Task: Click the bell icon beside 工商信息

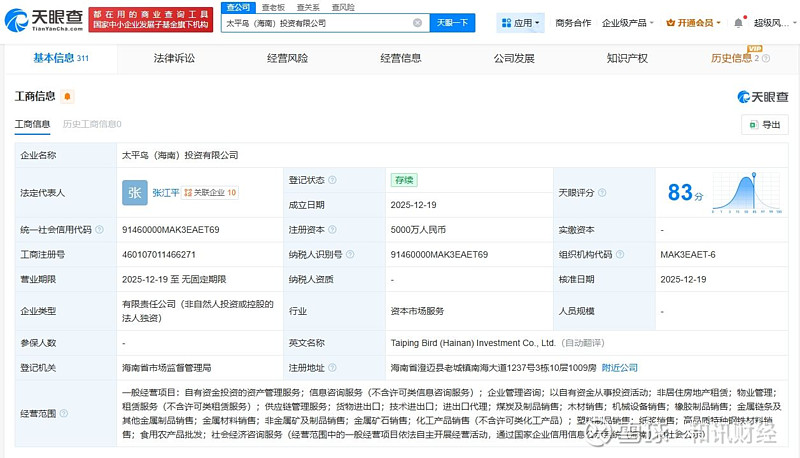Action: [67, 96]
